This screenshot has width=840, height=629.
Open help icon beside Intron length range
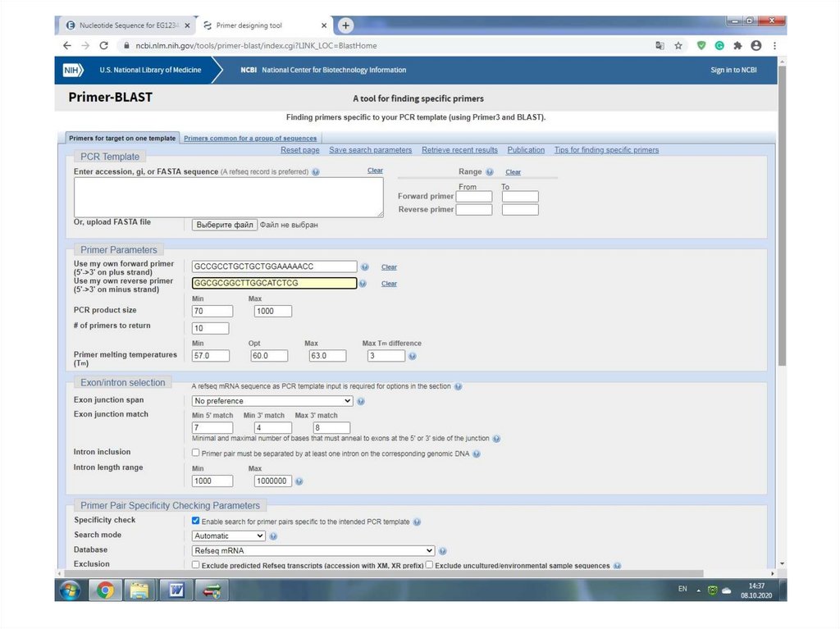pos(299,481)
